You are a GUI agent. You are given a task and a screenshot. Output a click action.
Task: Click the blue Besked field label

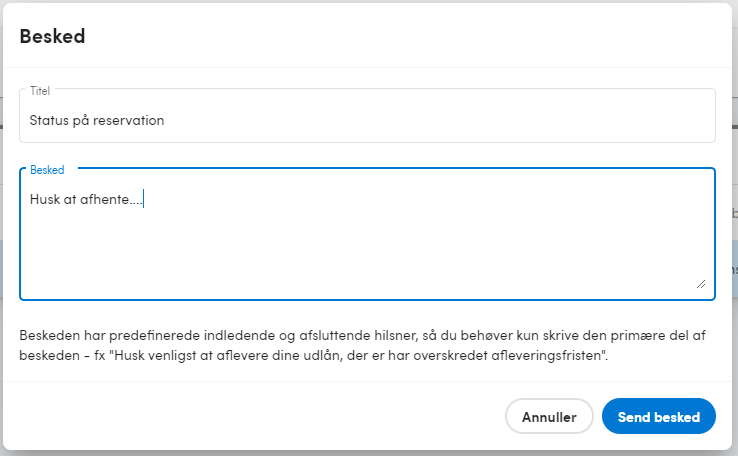tap(47, 170)
